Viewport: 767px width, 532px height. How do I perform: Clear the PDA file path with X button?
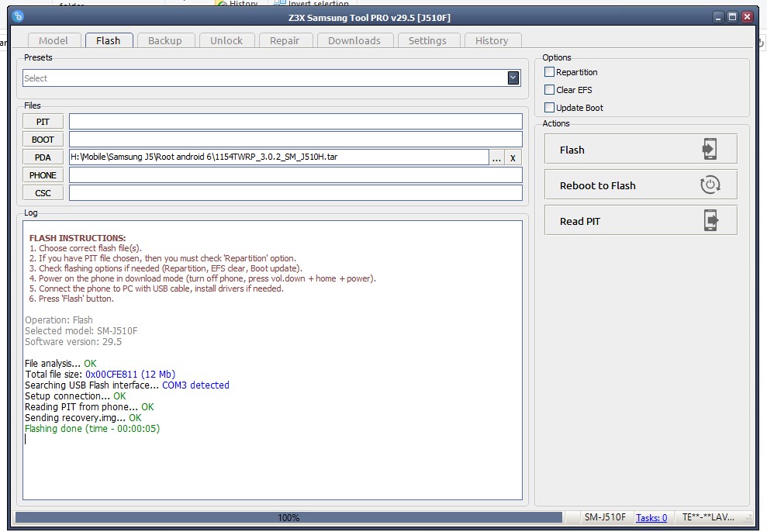tap(513, 157)
